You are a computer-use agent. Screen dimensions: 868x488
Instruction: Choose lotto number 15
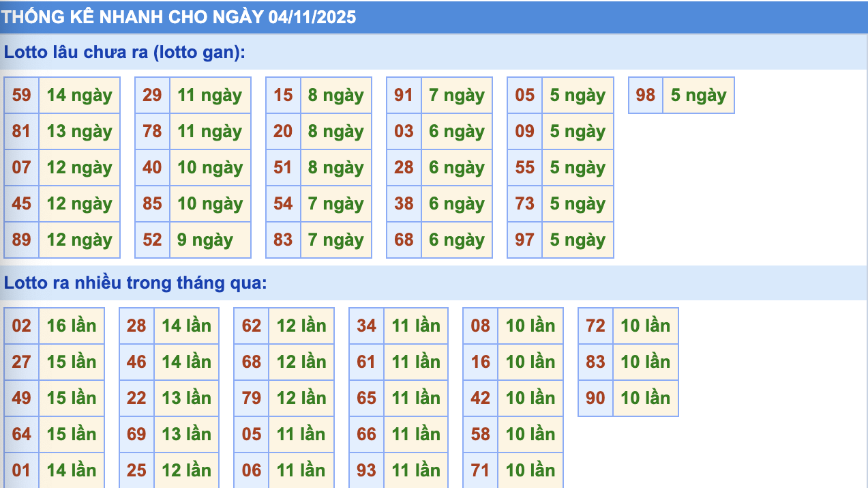pyautogui.click(x=283, y=95)
